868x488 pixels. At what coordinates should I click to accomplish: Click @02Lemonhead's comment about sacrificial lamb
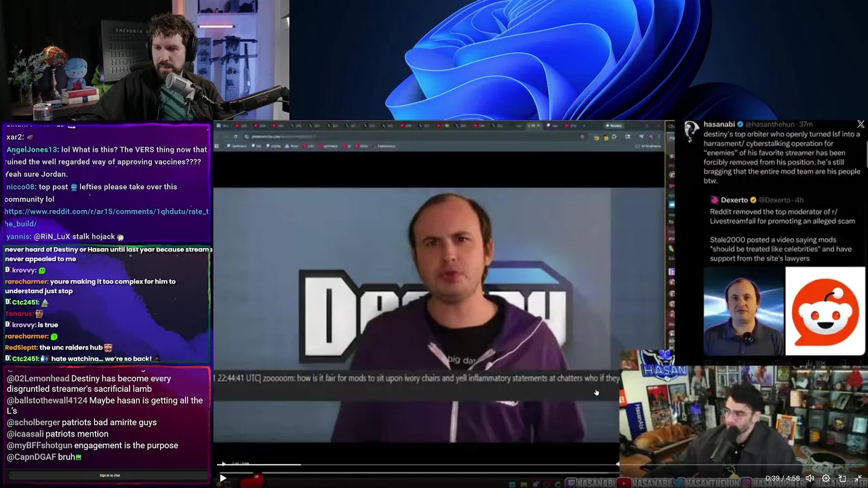(89, 384)
